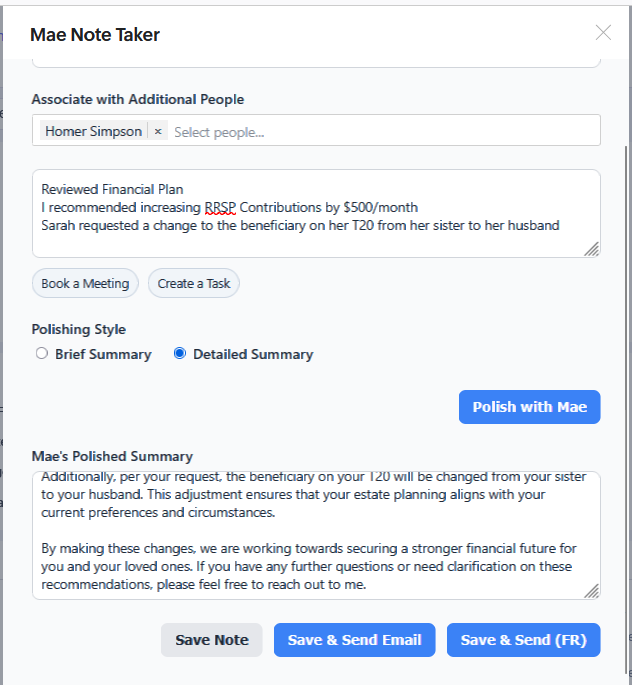The height and width of the screenshot is (685, 632).
Task: Close the Mae Note Taker dialog
Action: [x=603, y=33]
